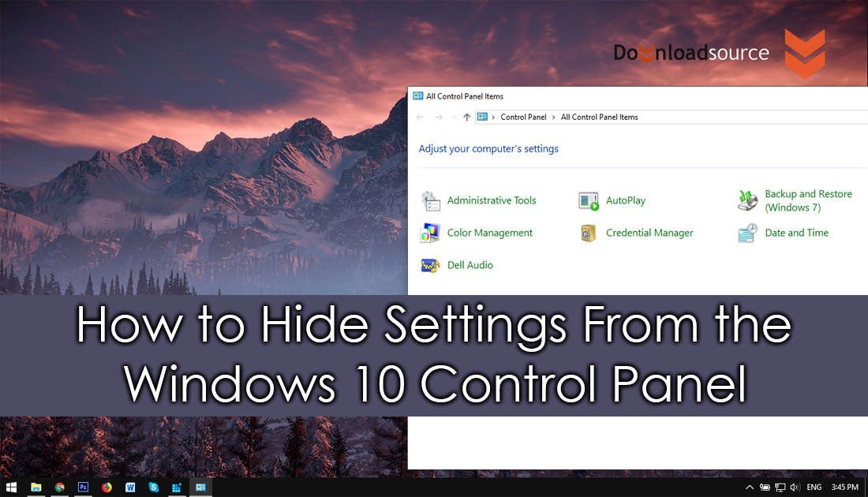Switch to Word in taskbar
The height and width of the screenshot is (497, 868).
[130, 487]
